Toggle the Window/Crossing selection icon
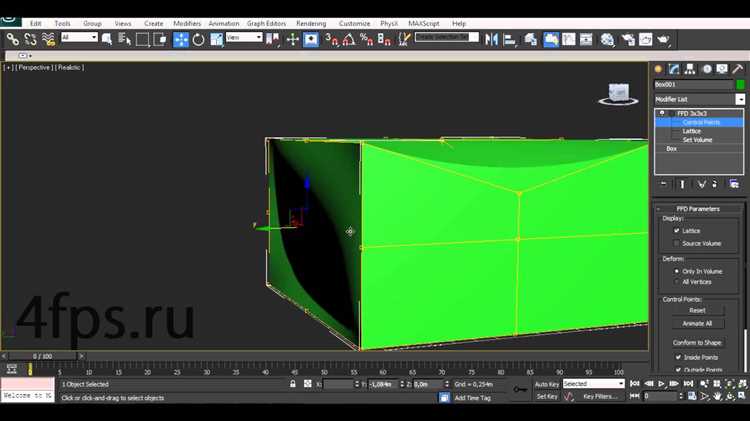 click(160, 39)
